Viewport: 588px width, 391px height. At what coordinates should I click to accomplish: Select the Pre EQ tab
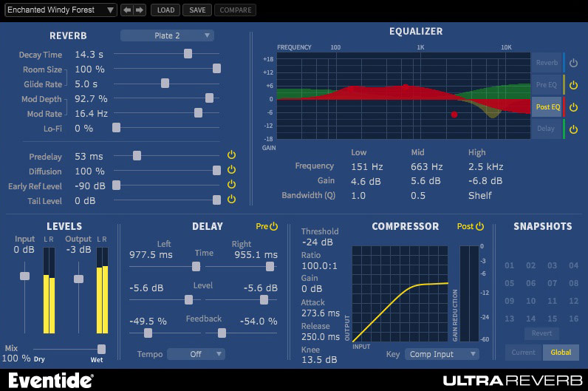pyautogui.click(x=547, y=85)
